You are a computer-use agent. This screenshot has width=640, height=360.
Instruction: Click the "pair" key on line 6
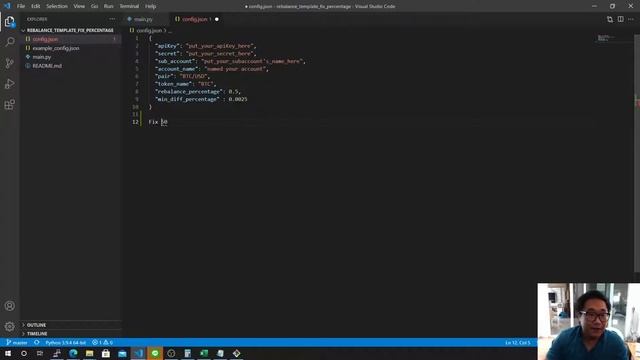coord(163,76)
